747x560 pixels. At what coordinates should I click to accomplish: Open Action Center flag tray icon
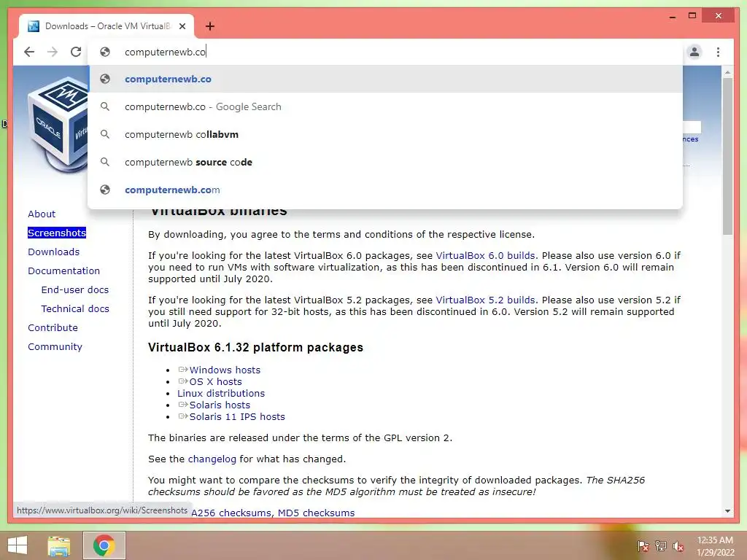coord(643,545)
